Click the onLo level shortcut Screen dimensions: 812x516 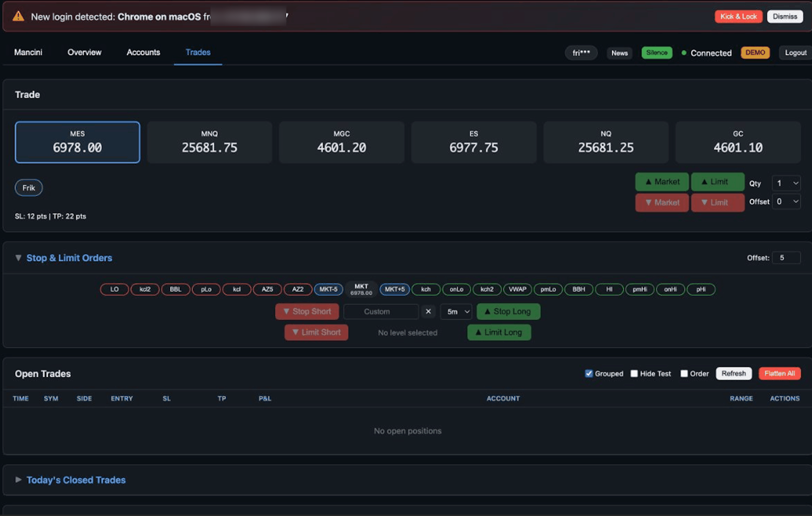pos(457,289)
